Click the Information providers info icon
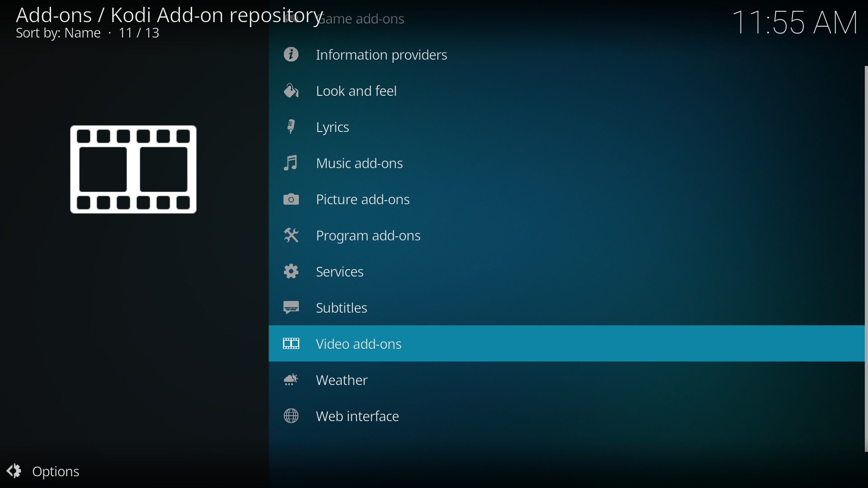Image resolution: width=868 pixels, height=488 pixels. coord(292,55)
